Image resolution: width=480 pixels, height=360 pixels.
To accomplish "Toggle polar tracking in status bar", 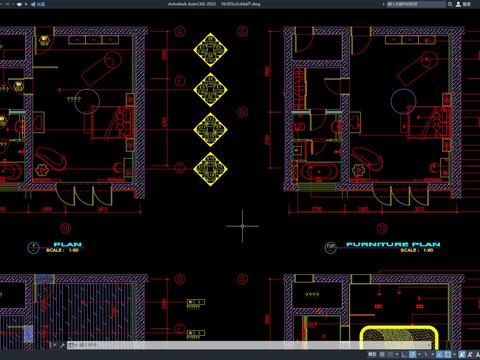I will (412, 354).
